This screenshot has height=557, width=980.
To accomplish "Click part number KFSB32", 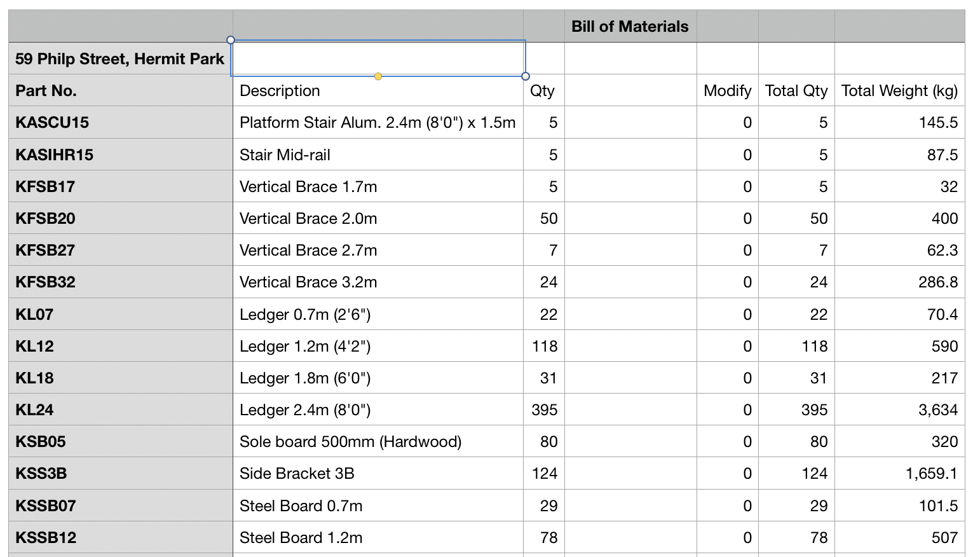I will [x=121, y=282].
